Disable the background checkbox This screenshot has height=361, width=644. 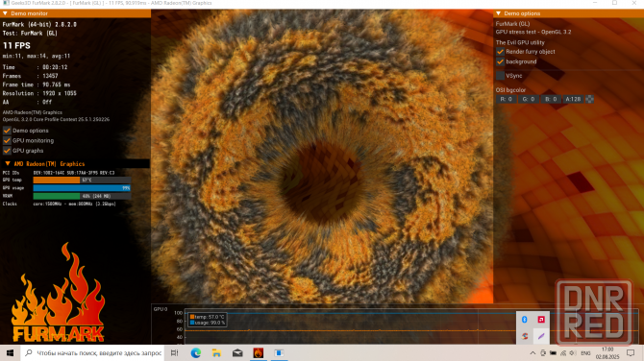tap(500, 61)
